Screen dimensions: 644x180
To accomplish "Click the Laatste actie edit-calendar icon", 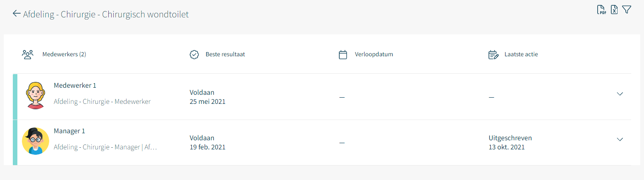I will (493, 55).
